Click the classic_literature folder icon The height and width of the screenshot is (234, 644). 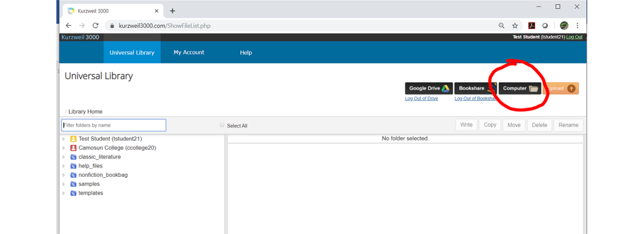click(x=73, y=157)
